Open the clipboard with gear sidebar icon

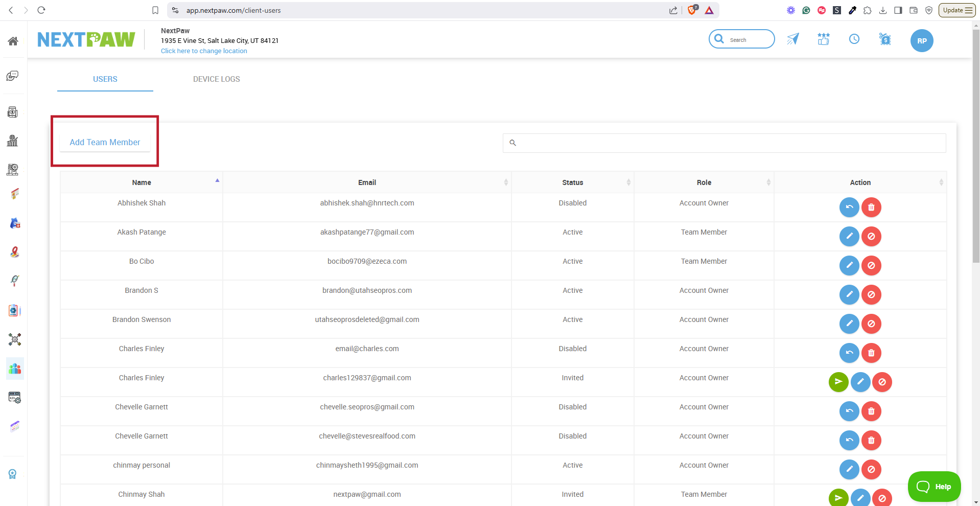click(x=14, y=310)
